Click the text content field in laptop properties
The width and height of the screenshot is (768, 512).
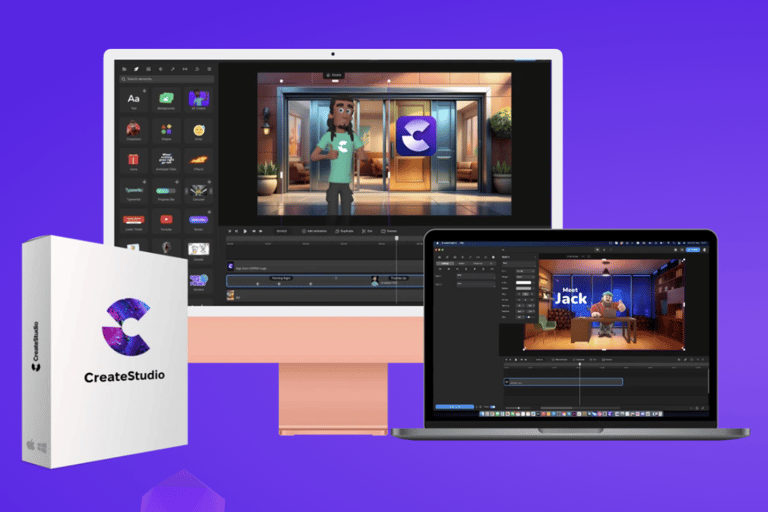[520, 263]
